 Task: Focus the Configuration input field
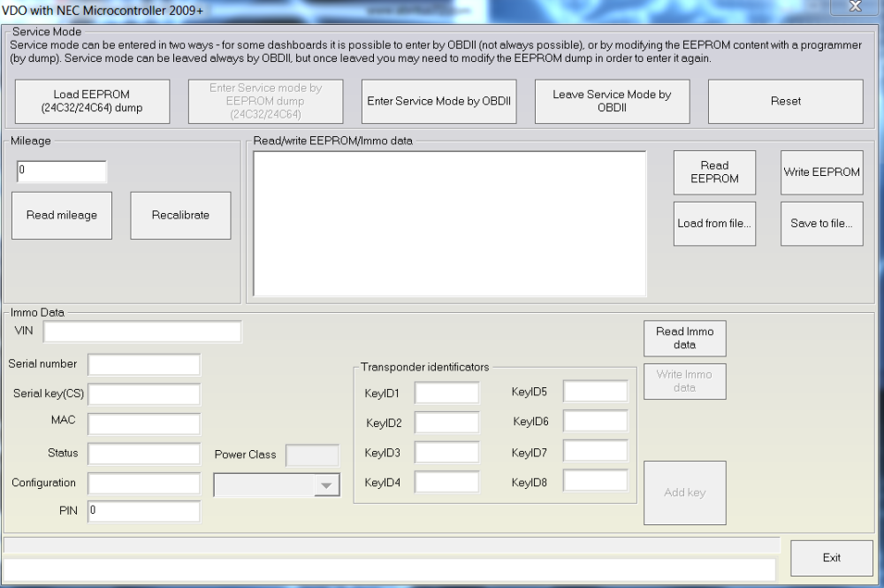click(144, 484)
